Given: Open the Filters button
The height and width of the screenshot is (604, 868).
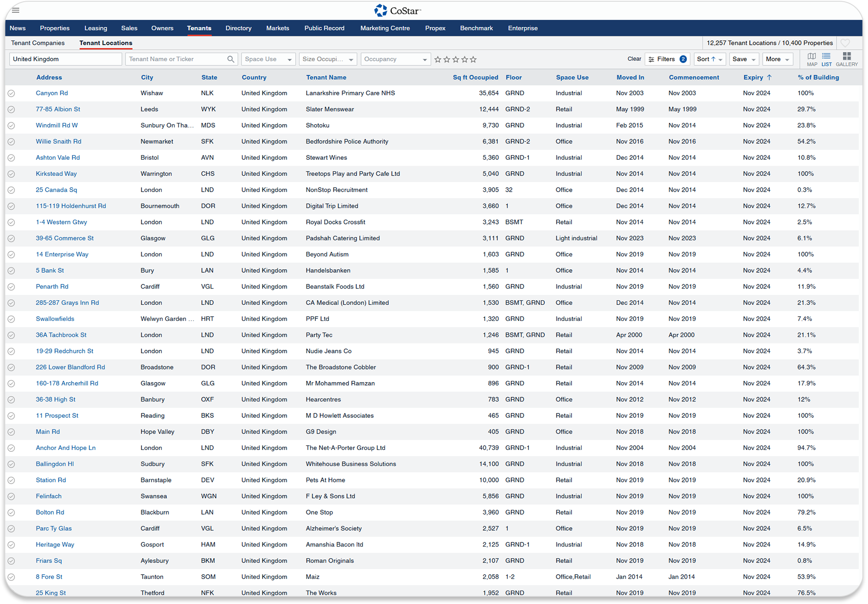Looking at the screenshot, I should 667,59.
